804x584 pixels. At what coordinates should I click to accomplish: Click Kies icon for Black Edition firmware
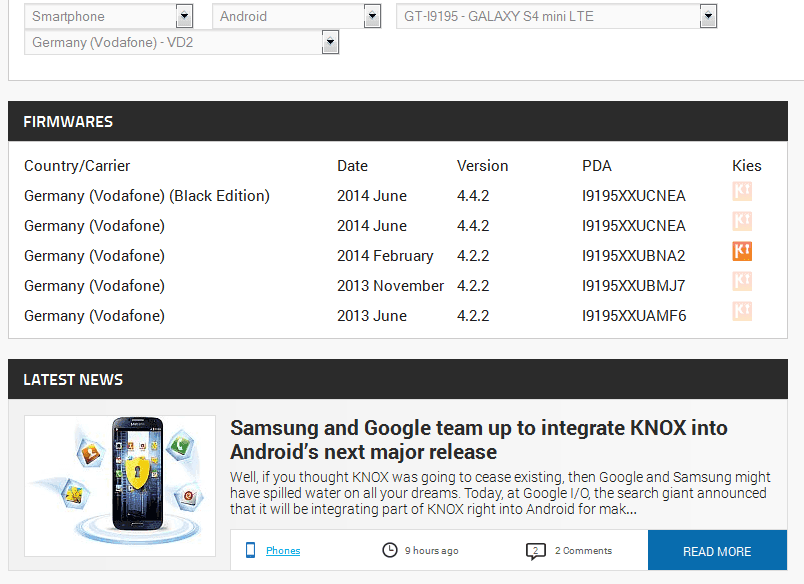742,191
